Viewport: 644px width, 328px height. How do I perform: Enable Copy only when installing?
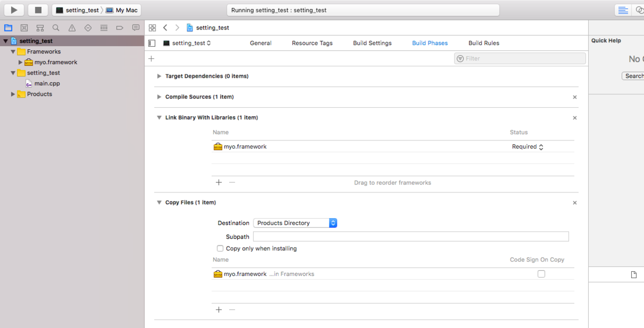click(x=220, y=249)
